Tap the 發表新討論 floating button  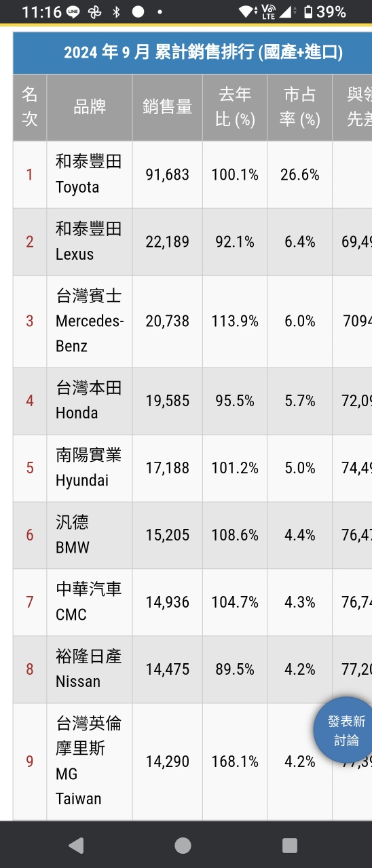346,731
